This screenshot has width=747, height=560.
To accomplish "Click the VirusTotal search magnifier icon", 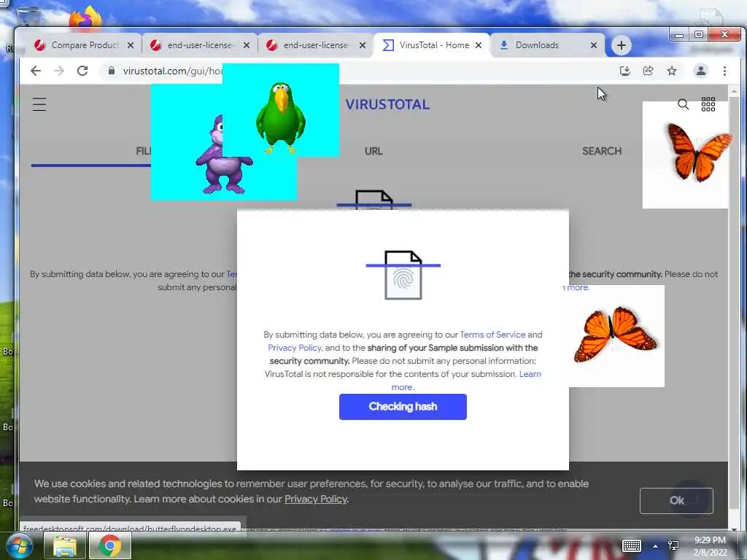I will tap(683, 104).
